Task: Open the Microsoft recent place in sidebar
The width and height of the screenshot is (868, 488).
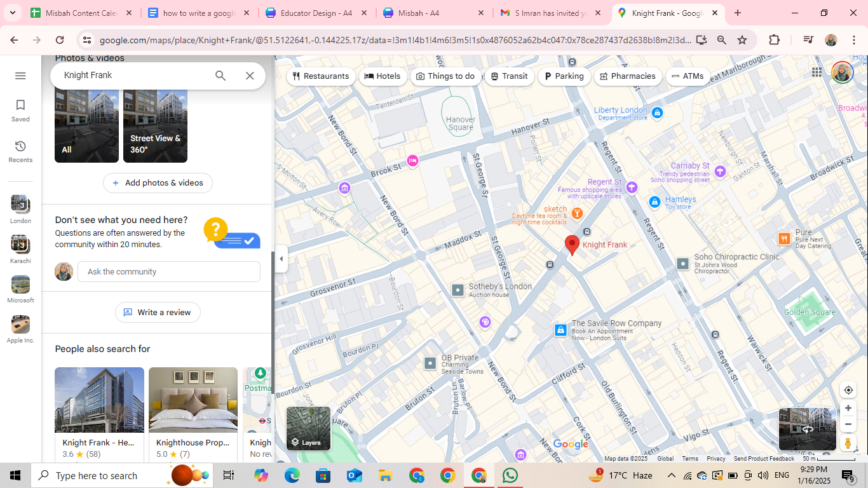Action: tap(20, 289)
